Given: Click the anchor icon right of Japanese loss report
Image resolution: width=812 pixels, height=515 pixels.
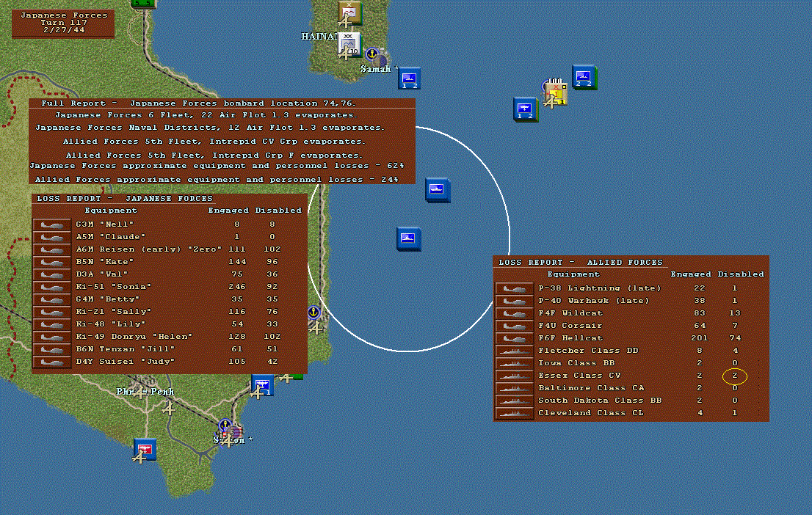Looking at the screenshot, I should click(313, 312).
